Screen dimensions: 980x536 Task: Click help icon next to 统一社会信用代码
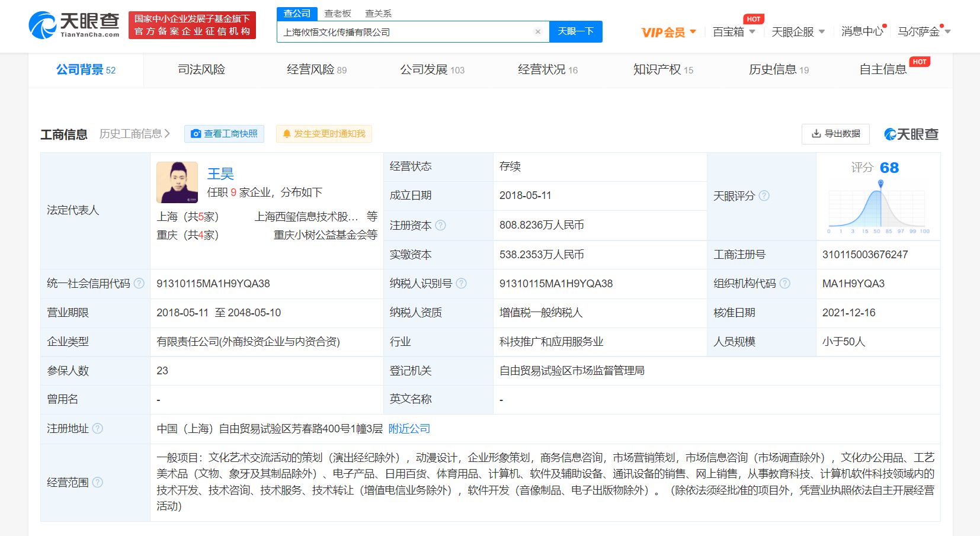click(139, 283)
